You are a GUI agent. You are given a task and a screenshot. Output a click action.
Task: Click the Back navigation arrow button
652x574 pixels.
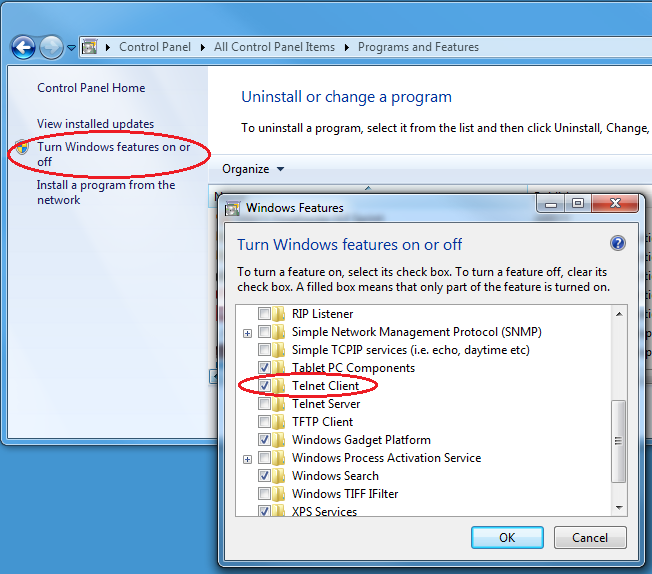pyautogui.click(x=23, y=47)
